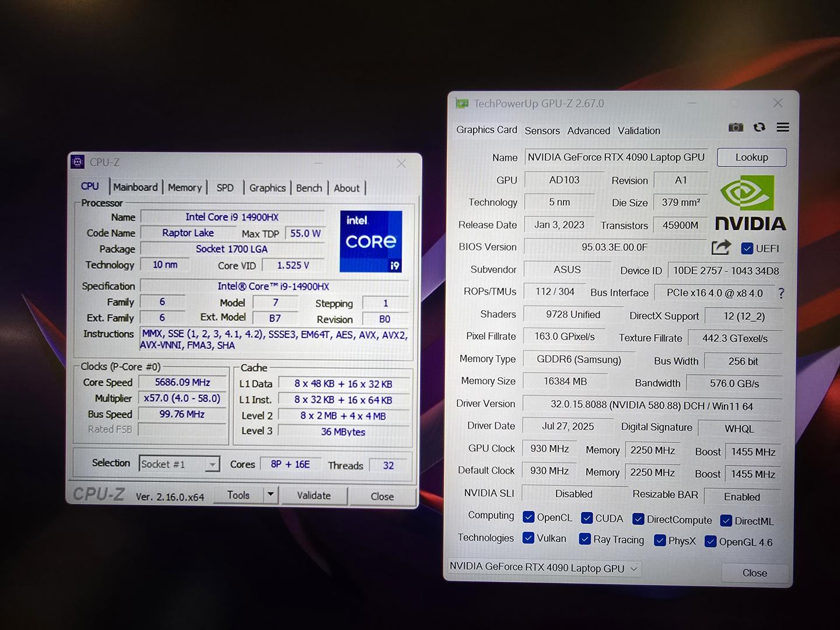Open the Validation tab in GPU-Z
Screen dimensions: 840x630
pos(639,131)
